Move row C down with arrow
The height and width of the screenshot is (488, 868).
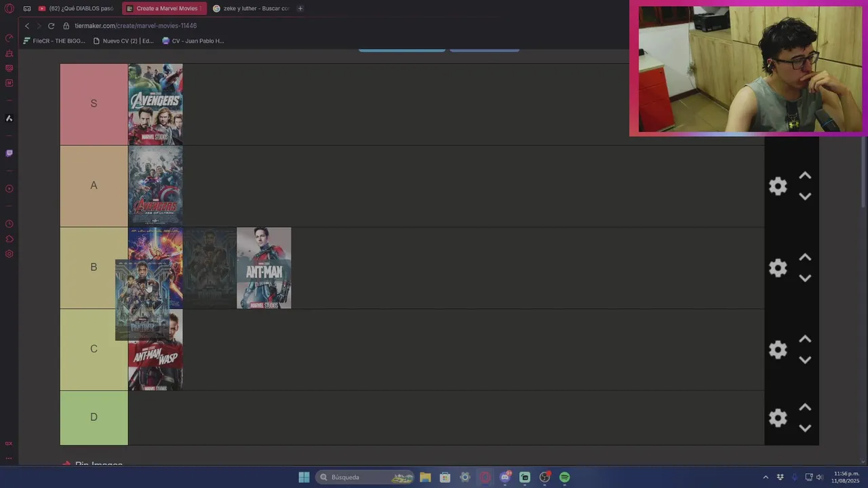[x=805, y=360]
